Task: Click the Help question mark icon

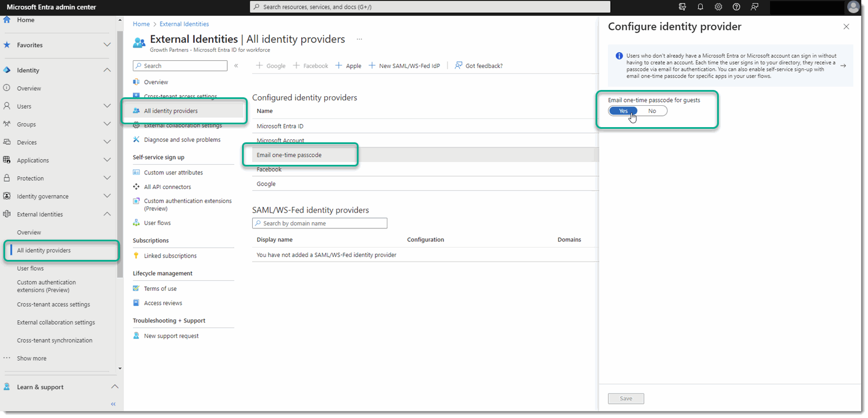Action: 737,7
